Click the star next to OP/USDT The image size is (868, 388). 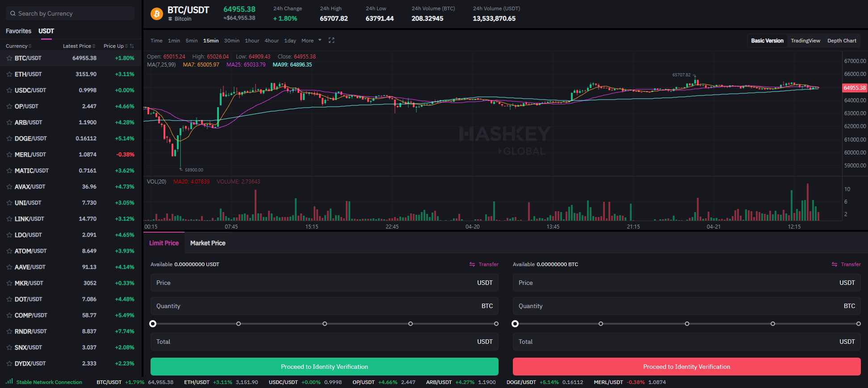tap(9, 106)
